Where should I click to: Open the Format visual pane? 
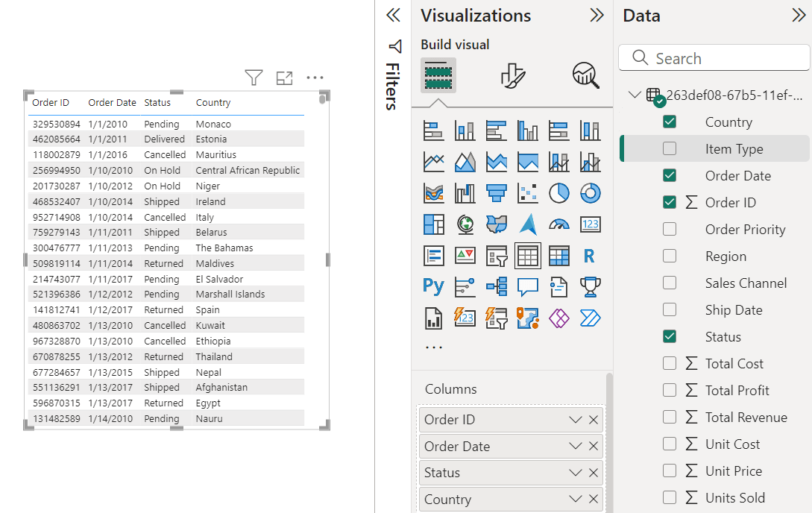512,75
